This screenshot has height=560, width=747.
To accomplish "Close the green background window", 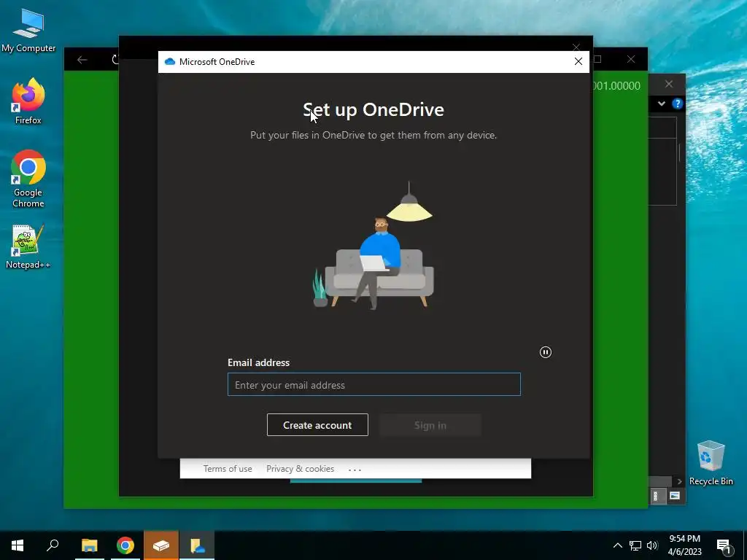I will [x=631, y=59].
